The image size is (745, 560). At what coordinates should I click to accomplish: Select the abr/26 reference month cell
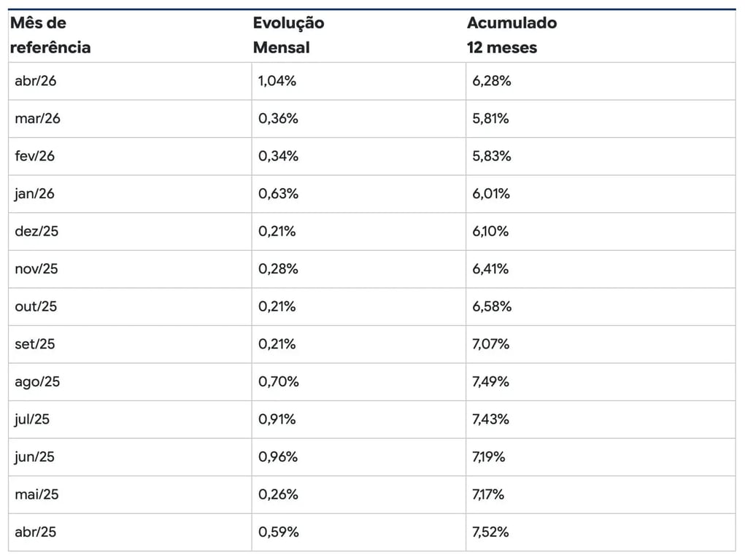36,81
